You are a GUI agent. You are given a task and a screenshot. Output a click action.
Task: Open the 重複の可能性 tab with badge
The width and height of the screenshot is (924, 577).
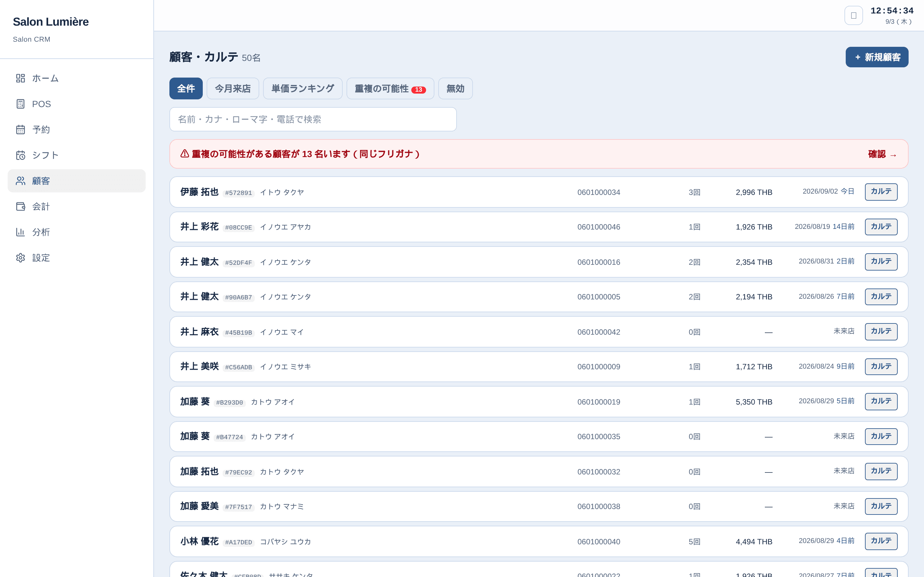[x=390, y=88]
